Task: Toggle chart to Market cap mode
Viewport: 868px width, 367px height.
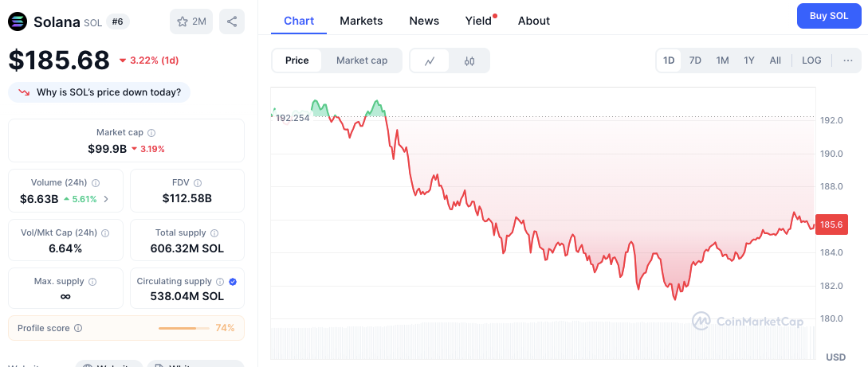Action: [362, 61]
